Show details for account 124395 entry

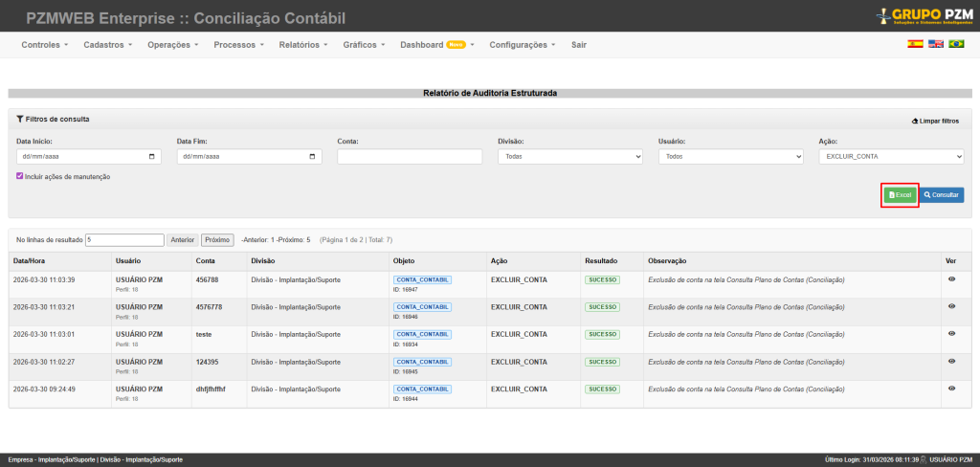tap(951, 361)
